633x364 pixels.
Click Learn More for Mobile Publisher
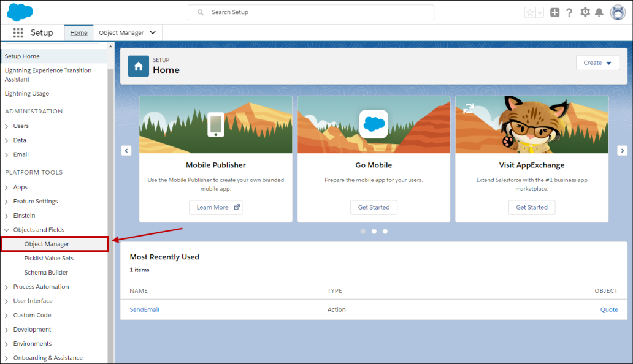pyautogui.click(x=215, y=208)
